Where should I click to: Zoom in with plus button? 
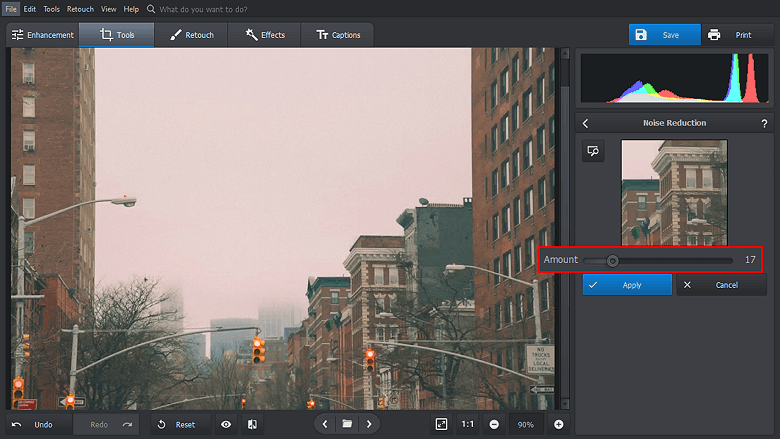point(559,424)
